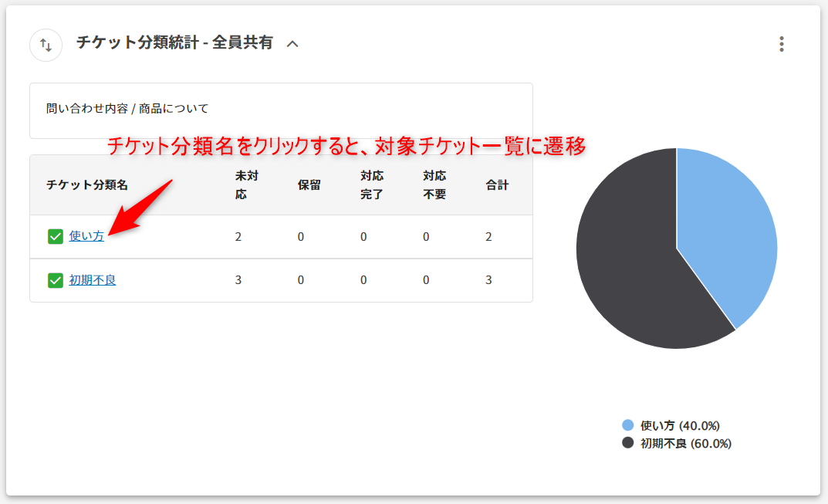Click the 保留 column header

(309, 185)
